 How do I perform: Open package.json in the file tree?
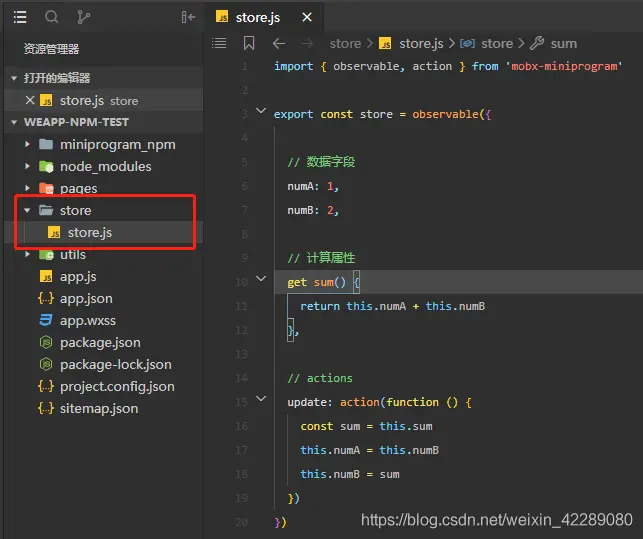pos(100,342)
